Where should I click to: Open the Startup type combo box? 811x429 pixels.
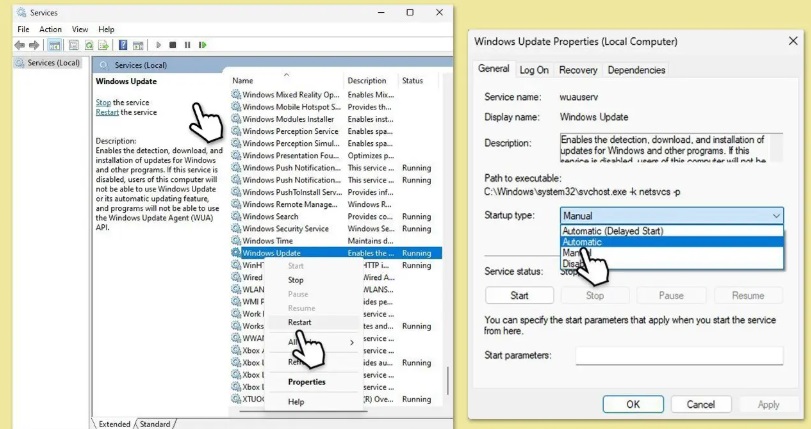coord(671,215)
